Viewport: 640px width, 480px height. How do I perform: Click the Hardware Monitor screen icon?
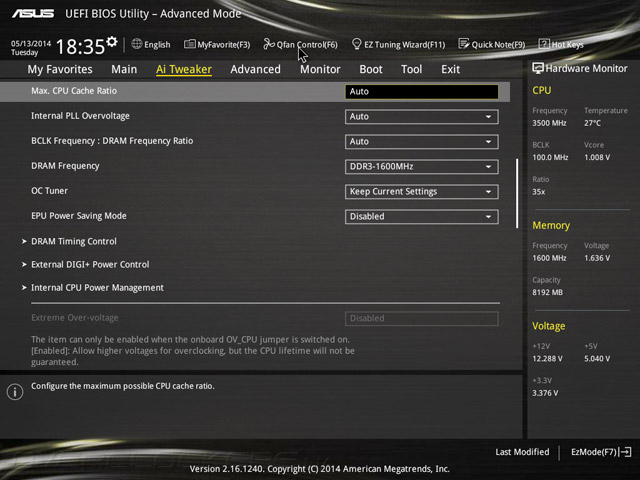pyautogui.click(x=538, y=68)
